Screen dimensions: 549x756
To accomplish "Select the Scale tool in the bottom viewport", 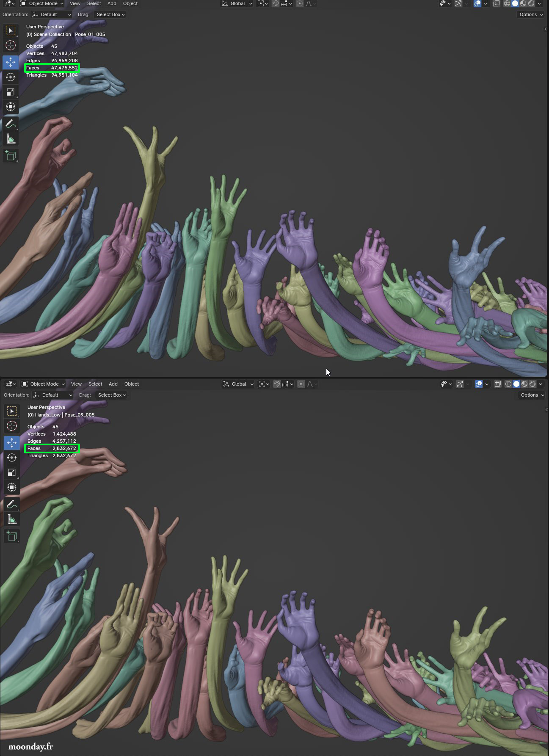I will point(12,472).
